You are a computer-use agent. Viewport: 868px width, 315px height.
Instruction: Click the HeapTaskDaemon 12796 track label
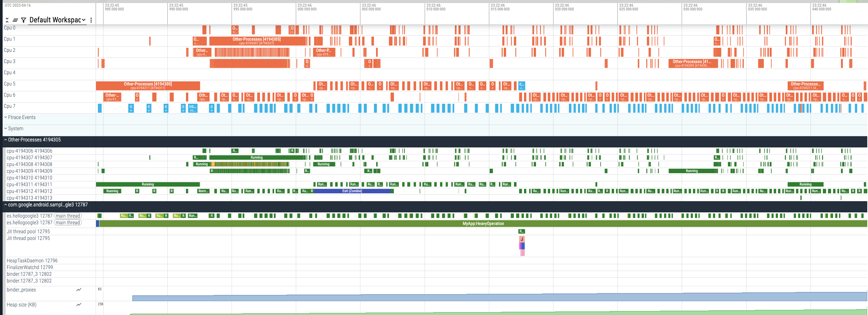pos(32,261)
